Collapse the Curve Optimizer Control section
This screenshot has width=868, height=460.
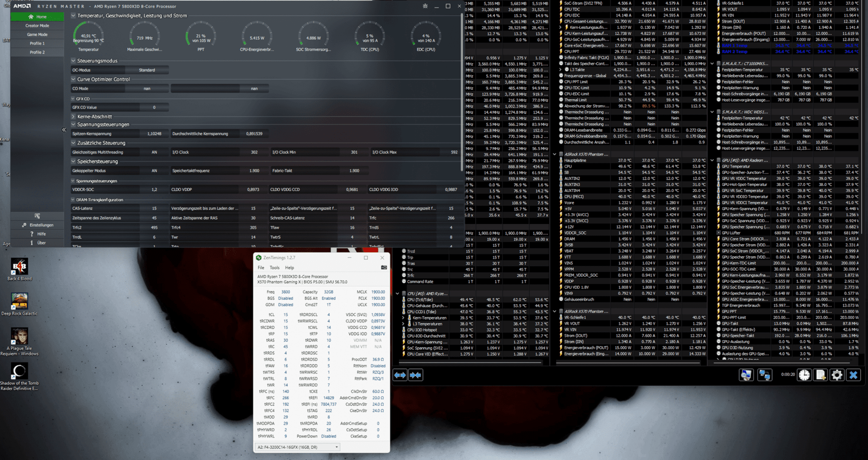(73, 79)
